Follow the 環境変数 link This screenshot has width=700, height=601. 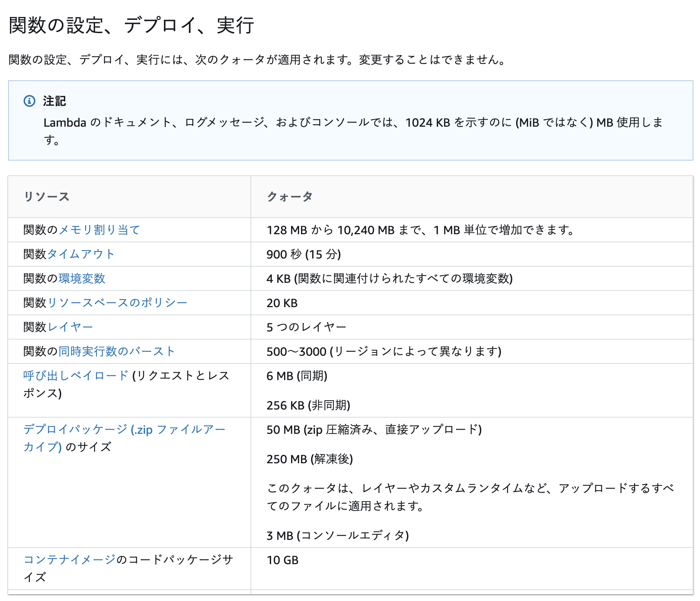click(x=82, y=278)
